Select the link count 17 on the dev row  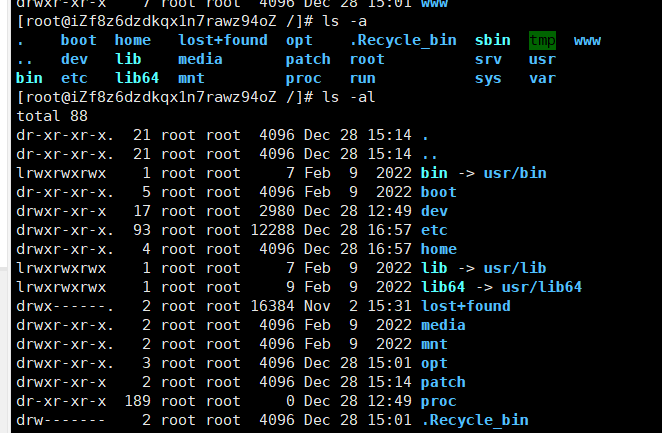point(141,211)
